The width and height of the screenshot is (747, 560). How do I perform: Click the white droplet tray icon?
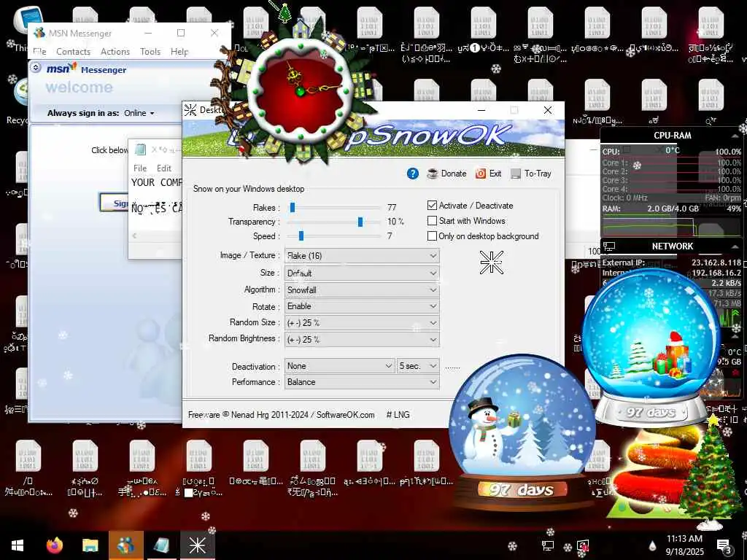(x=652, y=545)
